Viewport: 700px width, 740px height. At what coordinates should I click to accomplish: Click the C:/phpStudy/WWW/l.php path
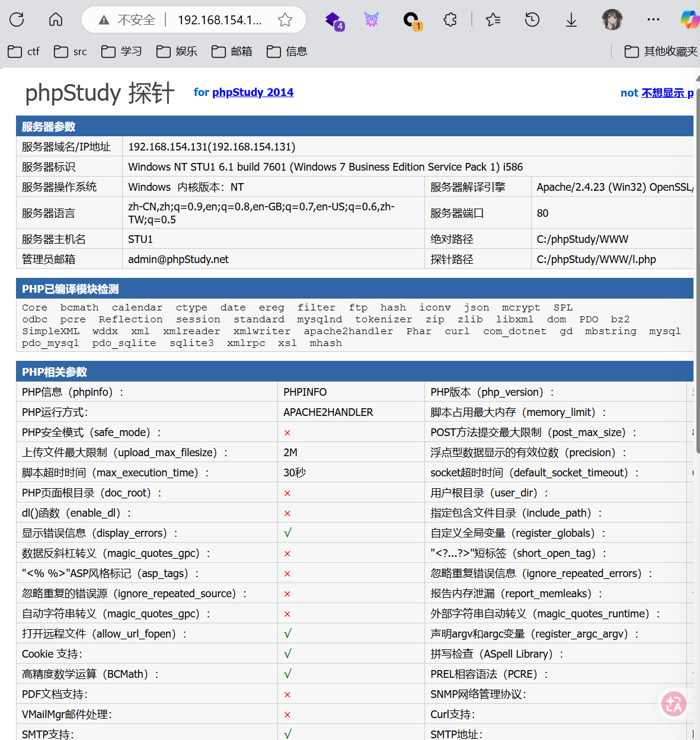[596, 260]
